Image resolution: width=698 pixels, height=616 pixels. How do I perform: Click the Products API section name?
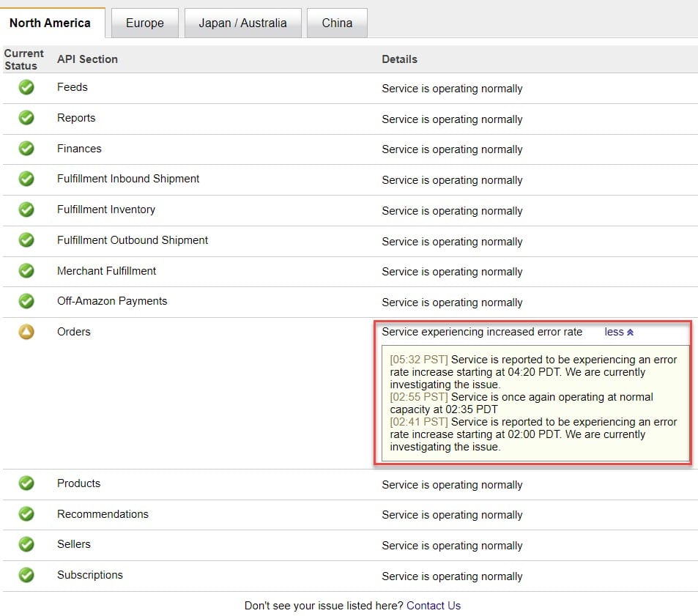click(79, 483)
